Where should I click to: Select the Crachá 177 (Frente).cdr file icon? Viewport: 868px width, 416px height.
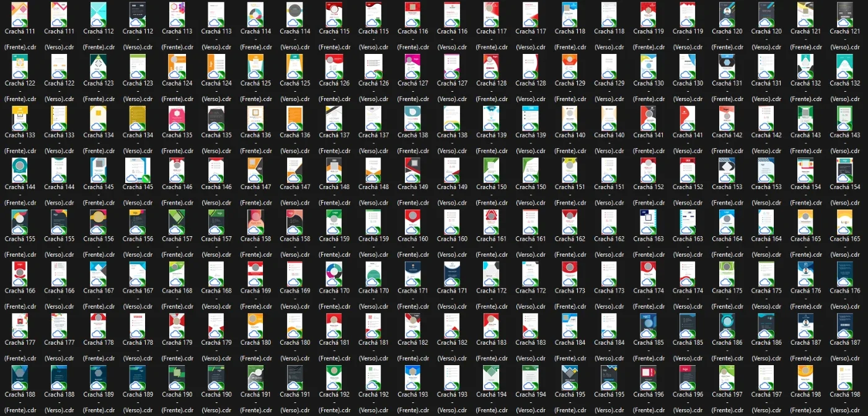(x=20, y=325)
